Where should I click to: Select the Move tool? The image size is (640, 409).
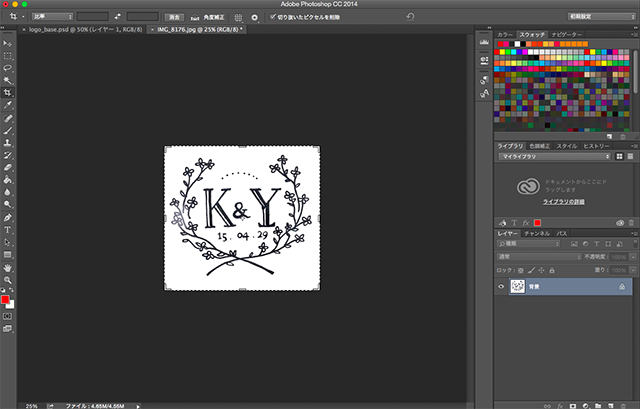click(7, 43)
